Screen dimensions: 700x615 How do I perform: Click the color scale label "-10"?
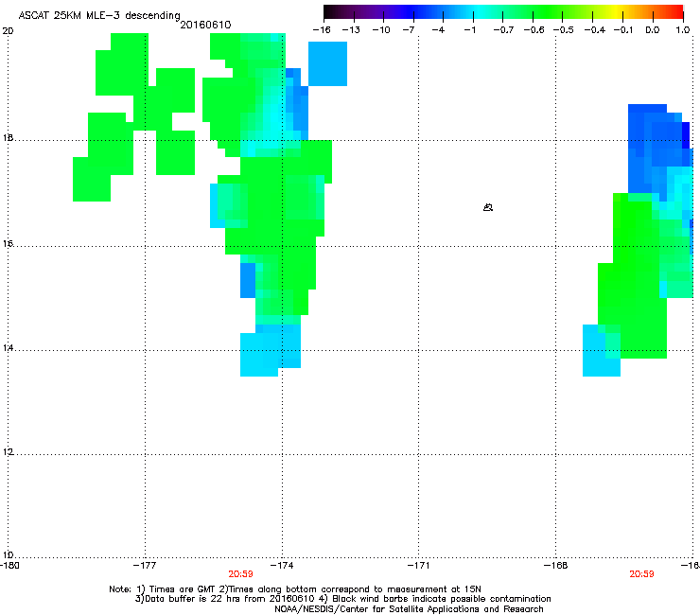381,30
